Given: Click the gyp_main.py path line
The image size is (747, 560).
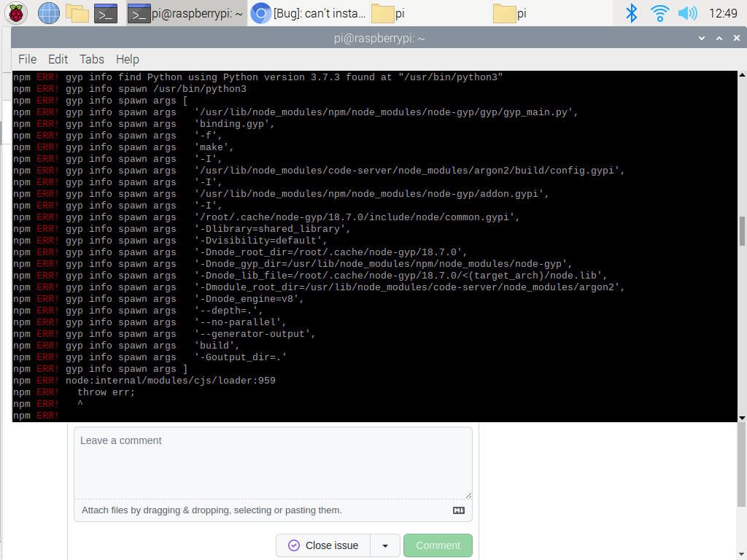Looking at the screenshot, I should click(387, 112).
